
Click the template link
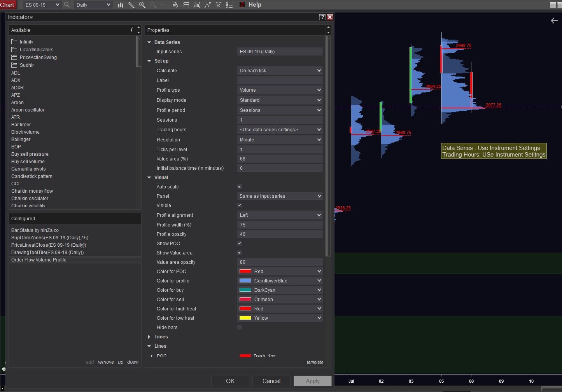[x=315, y=362]
